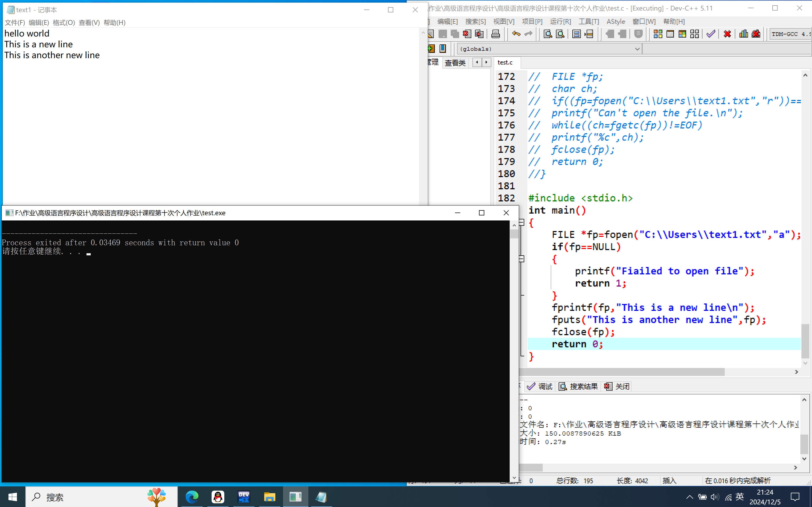Toggle the 英 input language indicator
This screenshot has width=812, height=507.
point(740,497)
